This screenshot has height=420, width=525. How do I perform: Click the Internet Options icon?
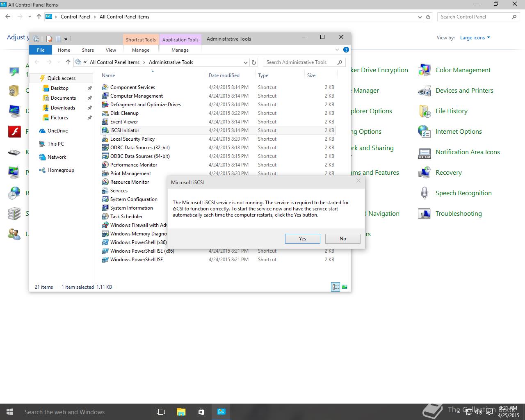[424, 132]
